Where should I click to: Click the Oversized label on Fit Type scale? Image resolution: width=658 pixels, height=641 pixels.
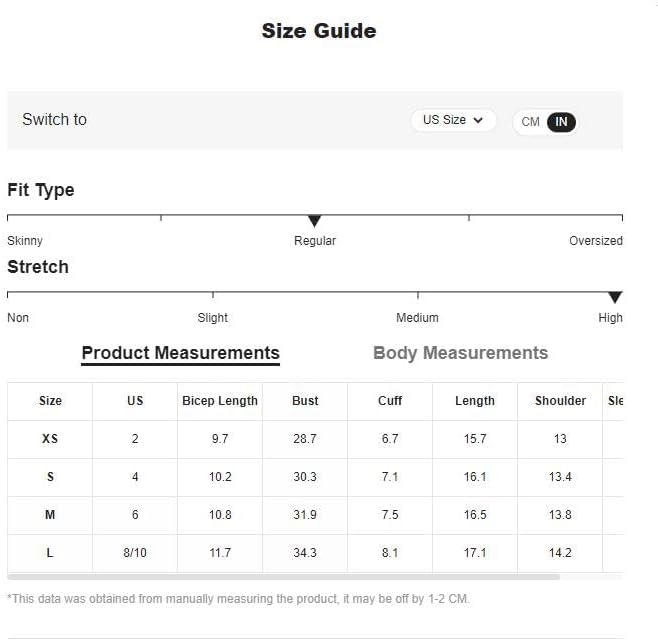pyautogui.click(x=595, y=241)
